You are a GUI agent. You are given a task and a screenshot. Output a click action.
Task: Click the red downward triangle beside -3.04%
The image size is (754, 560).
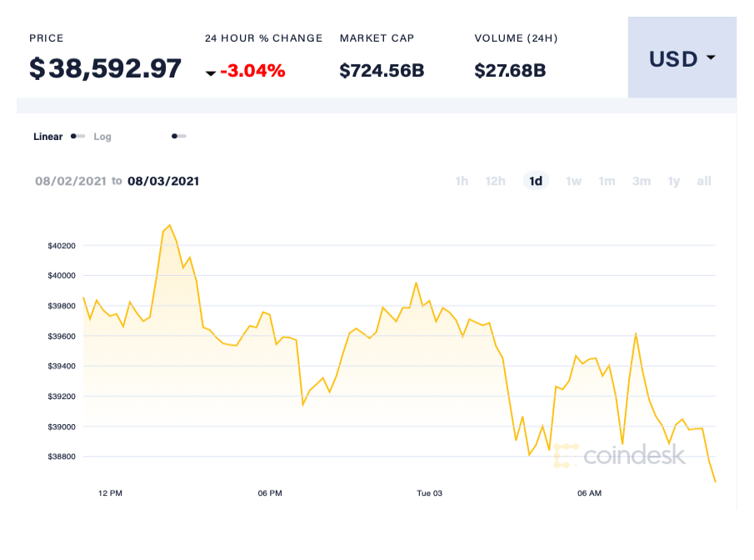tap(211, 73)
